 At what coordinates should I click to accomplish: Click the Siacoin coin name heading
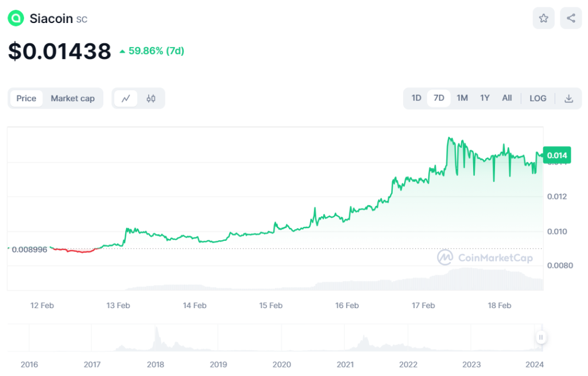coord(51,18)
